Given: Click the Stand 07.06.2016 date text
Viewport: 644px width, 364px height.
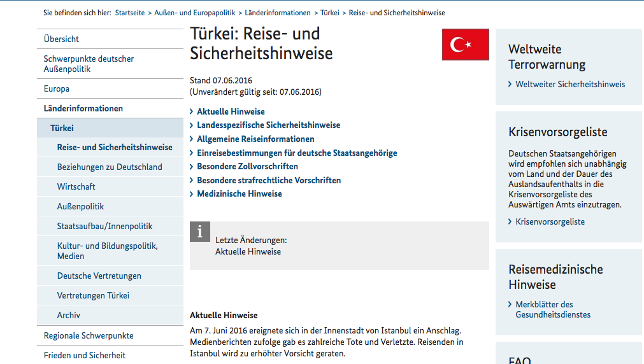Looking at the screenshot, I should pos(221,80).
